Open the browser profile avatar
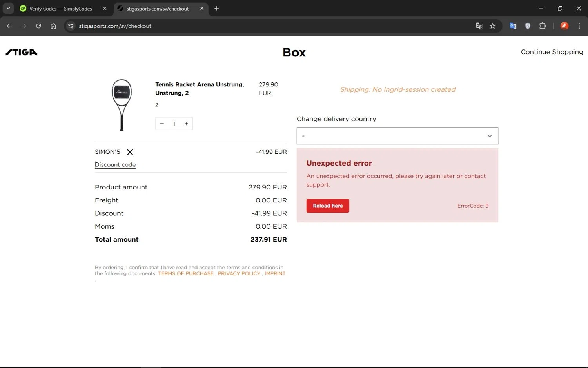Image resolution: width=588 pixels, height=368 pixels. pyautogui.click(x=564, y=26)
